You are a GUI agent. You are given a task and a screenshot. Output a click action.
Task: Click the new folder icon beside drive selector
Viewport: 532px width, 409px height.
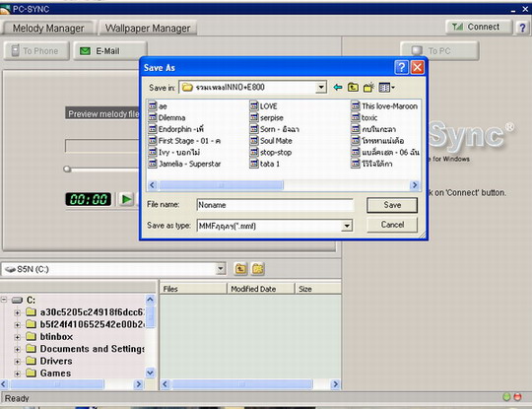pos(258,269)
